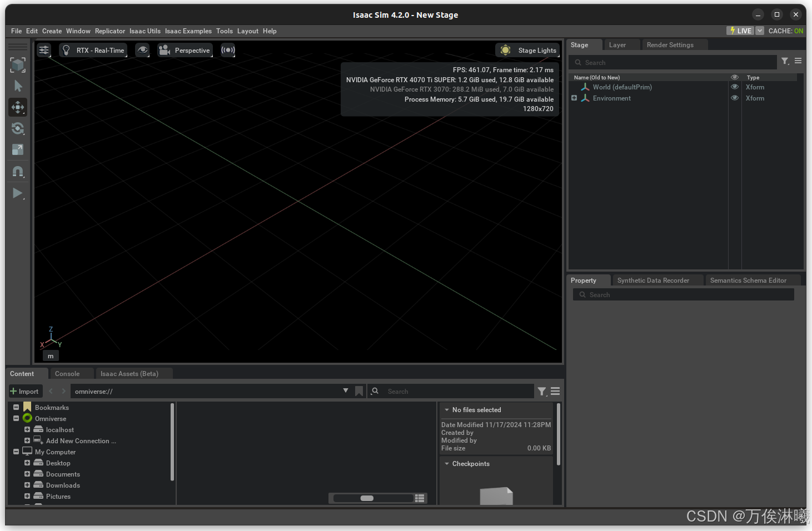Select the Environment tree item

[611, 98]
